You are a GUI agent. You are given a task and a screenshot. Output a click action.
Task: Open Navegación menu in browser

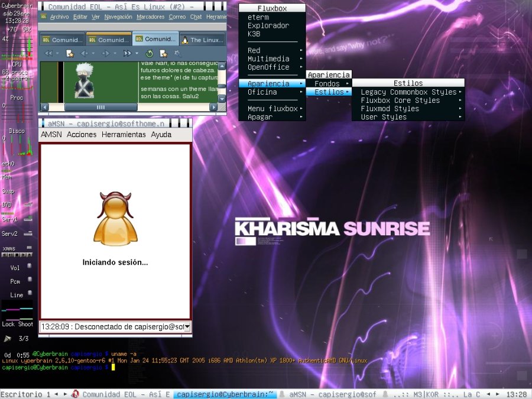(118, 17)
